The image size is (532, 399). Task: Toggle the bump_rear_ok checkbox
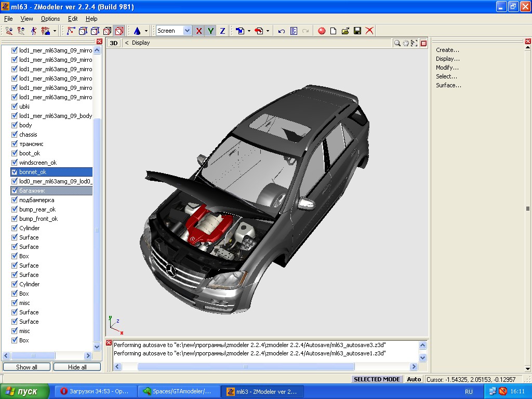point(14,209)
